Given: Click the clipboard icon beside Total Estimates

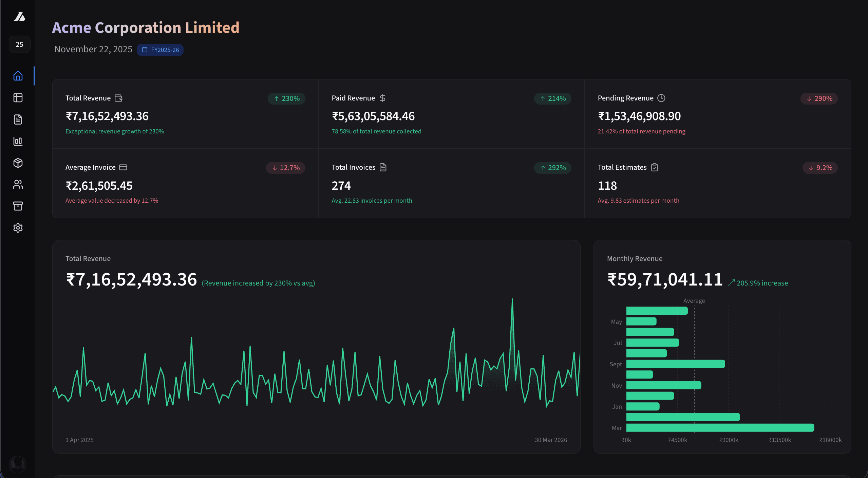Looking at the screenshot, I should [x=655, y=167].
